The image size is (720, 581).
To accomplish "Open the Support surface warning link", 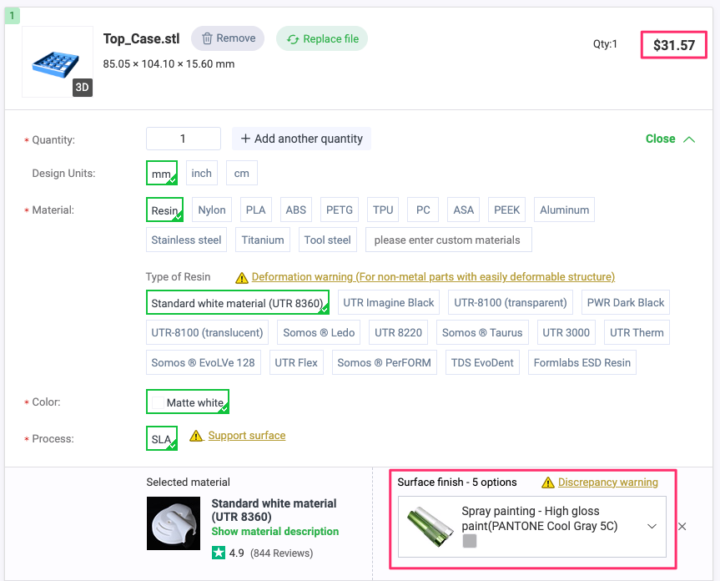I will (x=246, y=436).
